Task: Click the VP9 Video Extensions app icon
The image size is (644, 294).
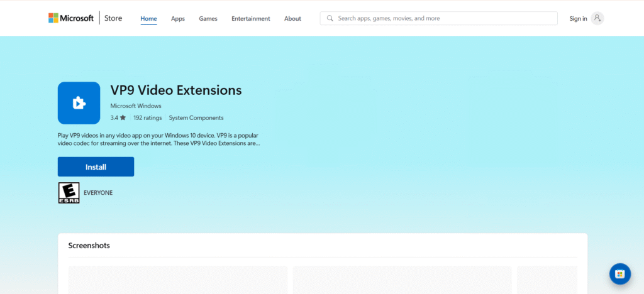Action: coord(79,103)
